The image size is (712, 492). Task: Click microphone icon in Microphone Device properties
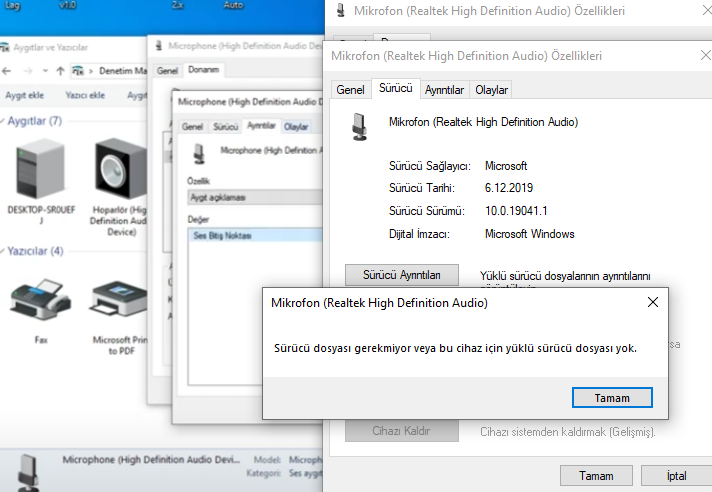199,153
